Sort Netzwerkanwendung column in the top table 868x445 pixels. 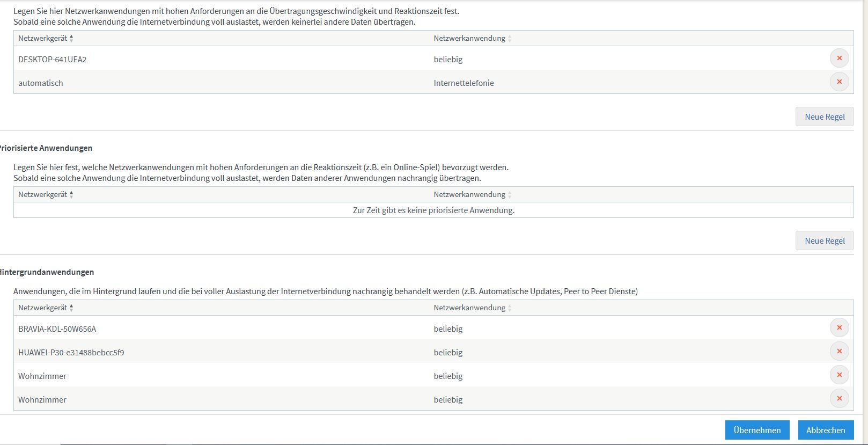click(473, 38)
